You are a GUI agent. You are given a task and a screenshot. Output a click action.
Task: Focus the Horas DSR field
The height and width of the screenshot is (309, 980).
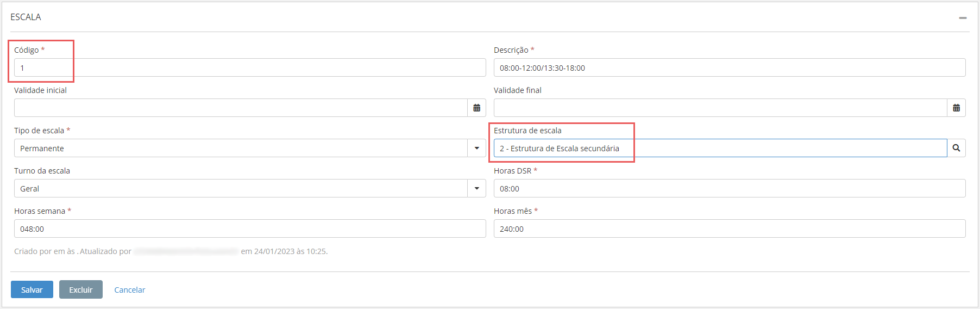(x=729, y=188)
